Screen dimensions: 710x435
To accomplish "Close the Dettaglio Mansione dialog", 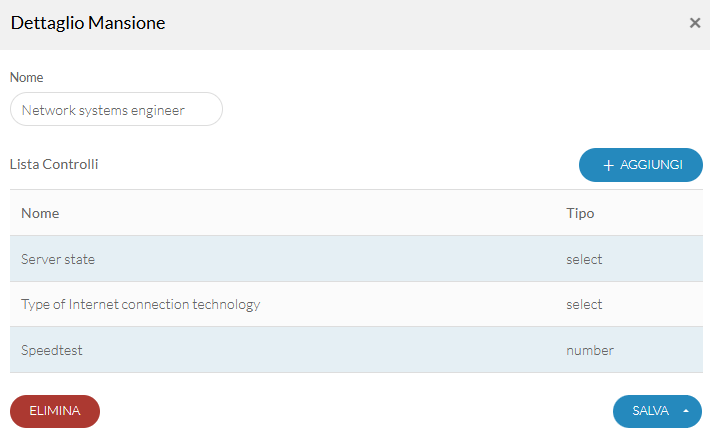I will coord(695,23).
